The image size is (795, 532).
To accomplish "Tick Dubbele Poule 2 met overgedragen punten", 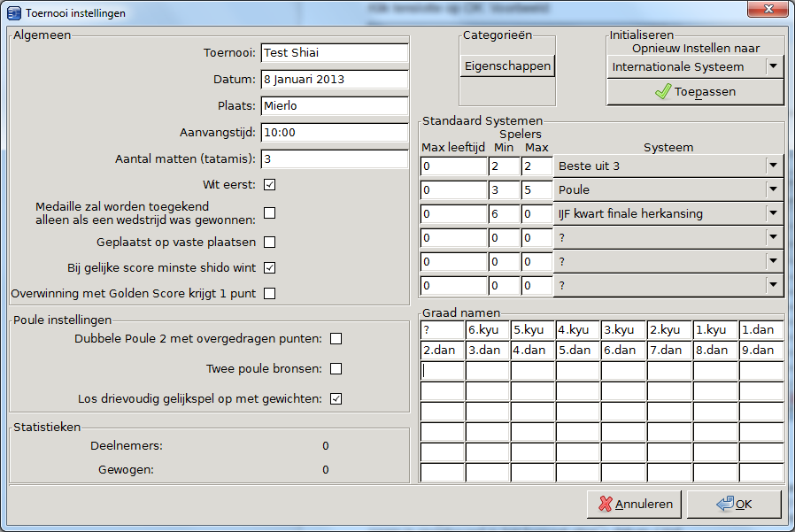I will click(x=336, y=338).
